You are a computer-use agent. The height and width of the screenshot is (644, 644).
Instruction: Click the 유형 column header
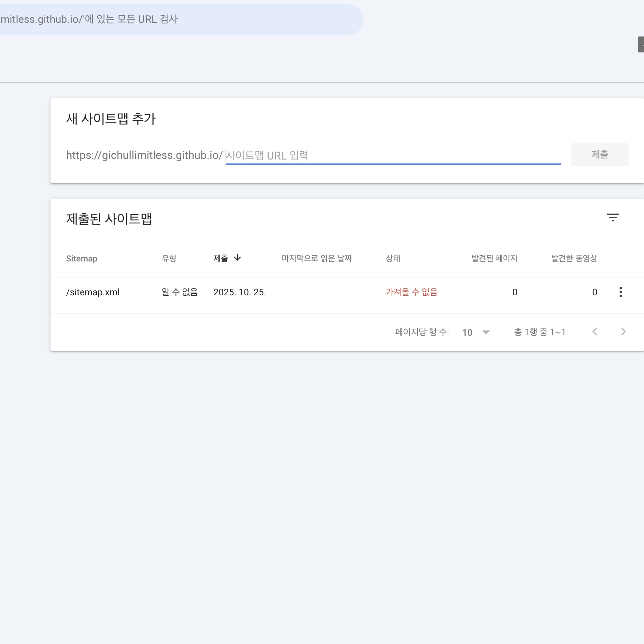click(169, 258)
